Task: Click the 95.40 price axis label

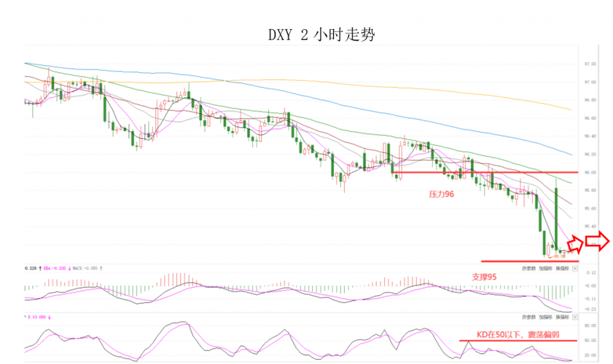Action: pos(590,226)
